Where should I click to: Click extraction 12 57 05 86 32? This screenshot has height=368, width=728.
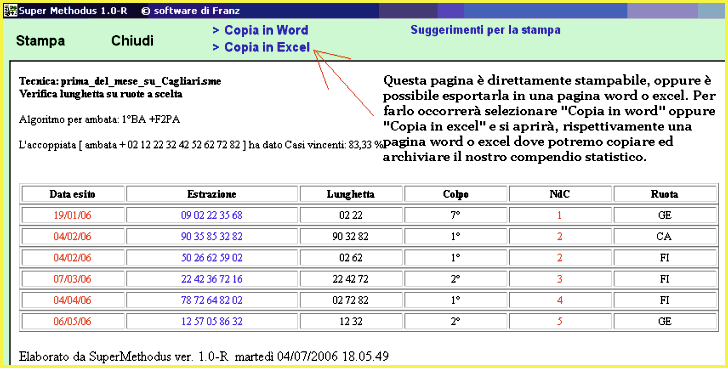point(212,322)
